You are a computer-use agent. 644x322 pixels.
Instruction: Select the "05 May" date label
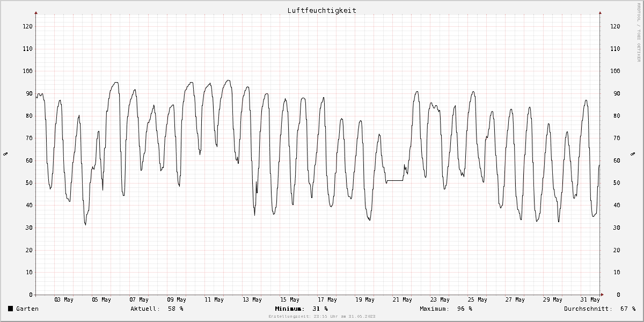coord(101,299)
